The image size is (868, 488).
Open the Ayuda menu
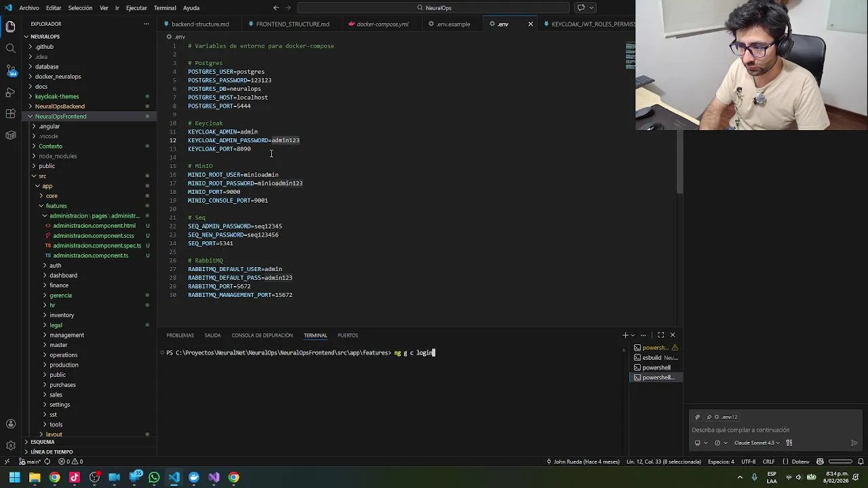pyautogui.click(x=191, y=7)
